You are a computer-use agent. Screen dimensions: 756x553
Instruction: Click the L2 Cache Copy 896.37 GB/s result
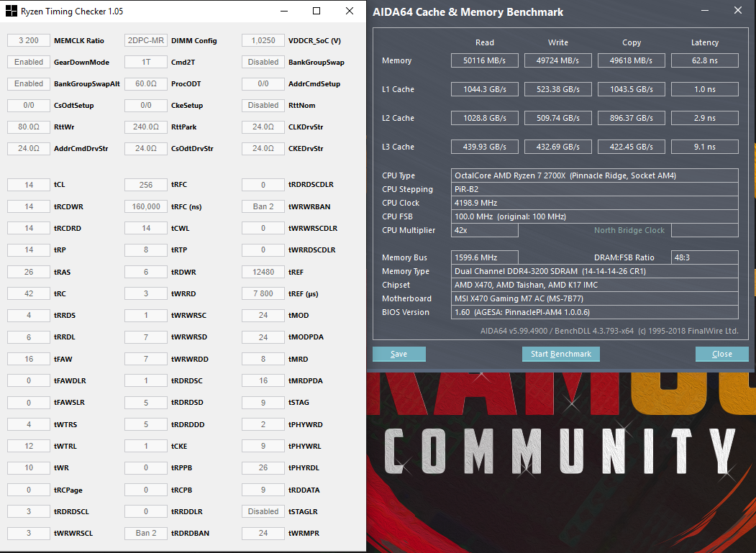click(x=631, y=118)
